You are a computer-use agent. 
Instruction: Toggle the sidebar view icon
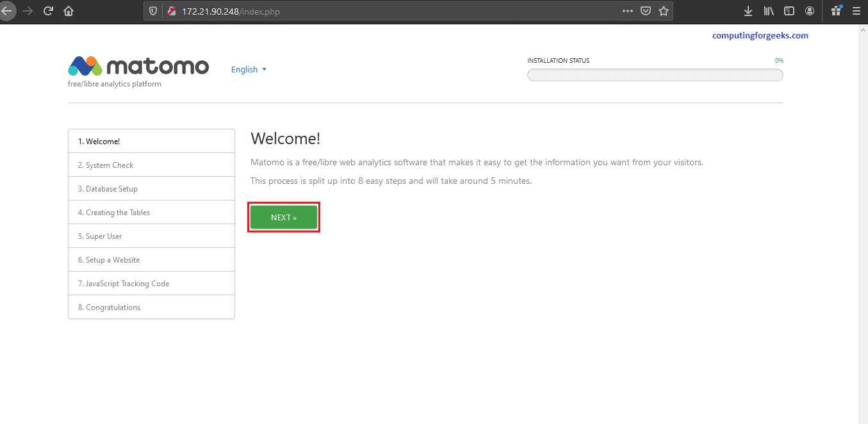click(789, 11)
